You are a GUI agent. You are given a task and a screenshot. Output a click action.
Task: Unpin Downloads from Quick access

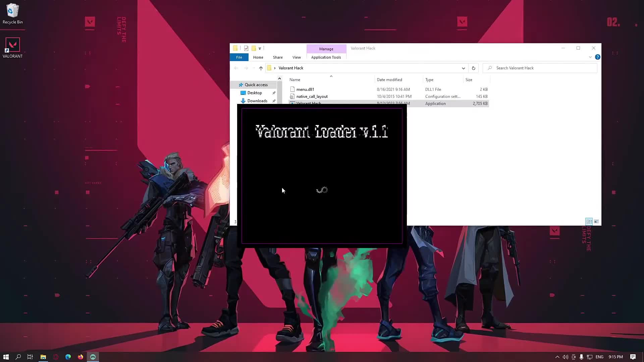coord(274,101)
